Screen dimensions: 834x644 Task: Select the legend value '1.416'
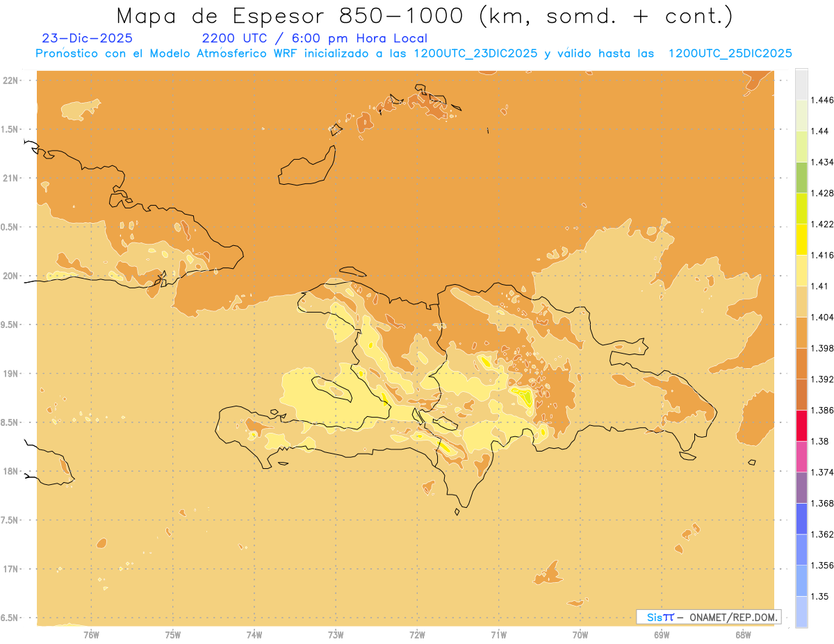pyautogui.click(x=821, y=255)
